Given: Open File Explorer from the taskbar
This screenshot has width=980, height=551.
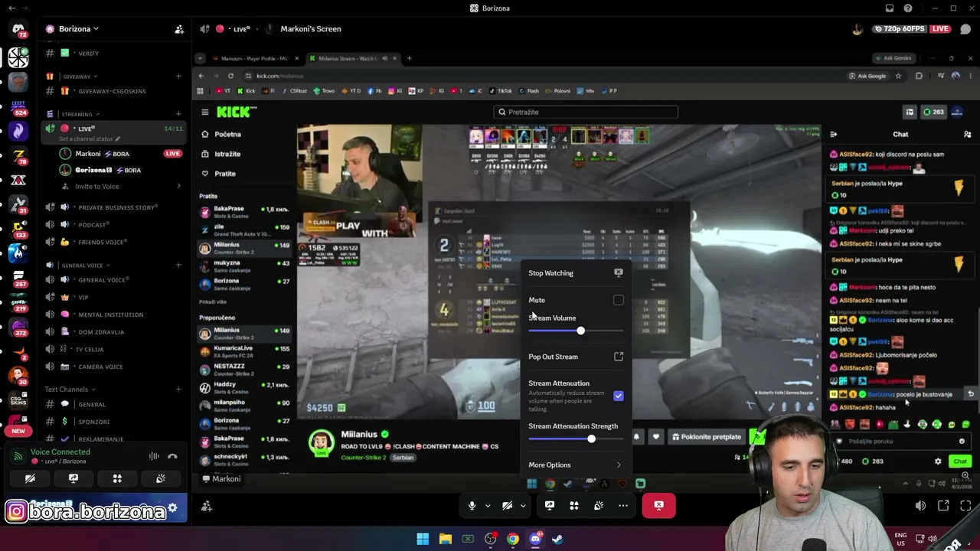Looking at the screenshot, I should click(x=445, y=539).
